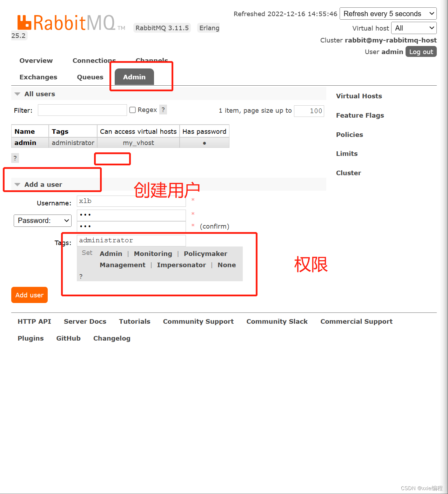
Task: Open the Server Docs link
Action: [85, 321]
